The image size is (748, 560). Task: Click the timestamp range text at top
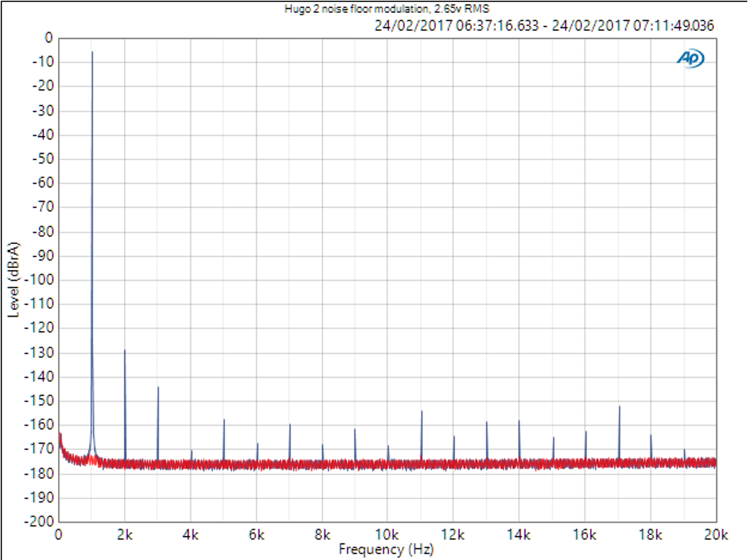(x=544, y=25)
